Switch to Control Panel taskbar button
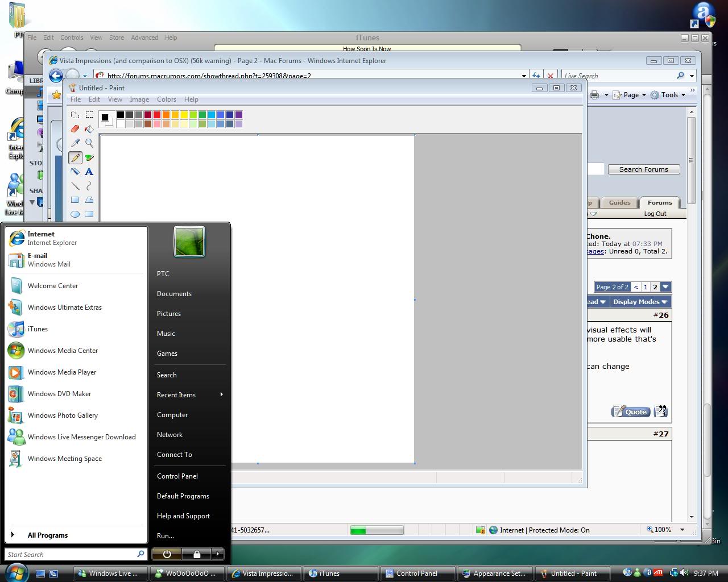This screenshot has width=728, height=582. [x=417, y=573]
